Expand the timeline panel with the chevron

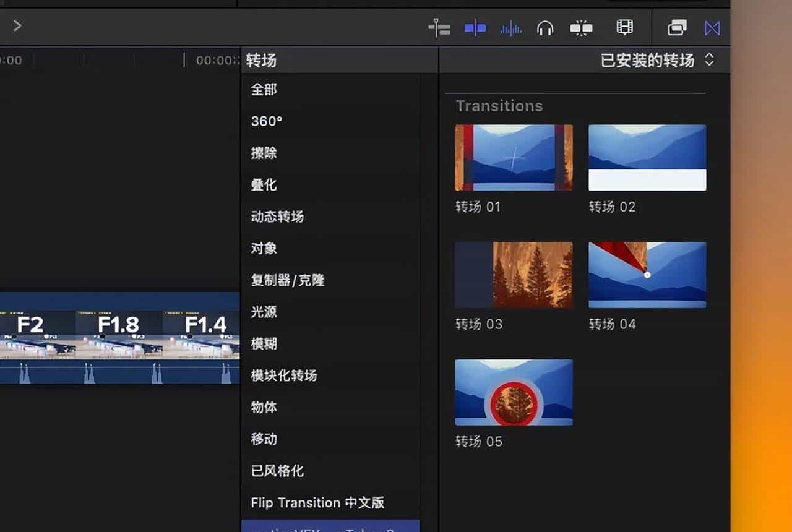coord(16,26)
